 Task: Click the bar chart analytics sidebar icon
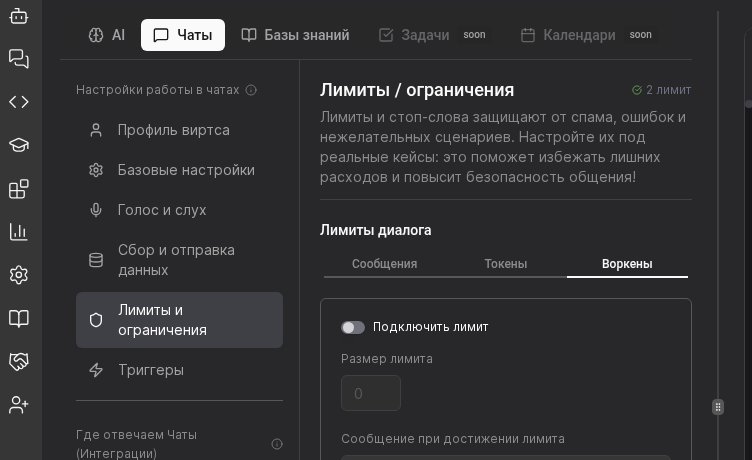[19, 232]
